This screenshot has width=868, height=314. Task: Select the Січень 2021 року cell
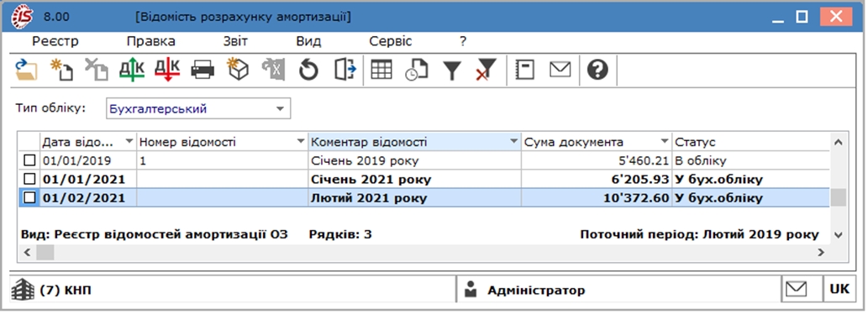click(414, 179)
